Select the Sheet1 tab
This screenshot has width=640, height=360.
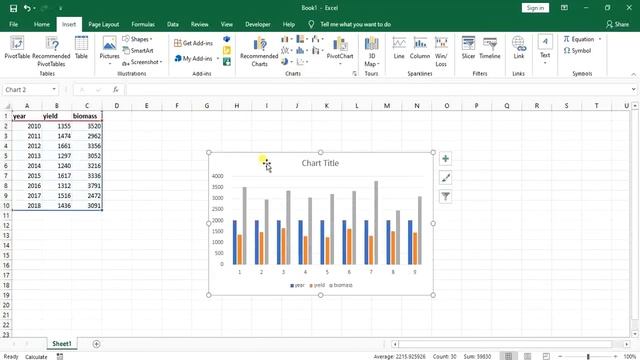click(x=62, y=344)
